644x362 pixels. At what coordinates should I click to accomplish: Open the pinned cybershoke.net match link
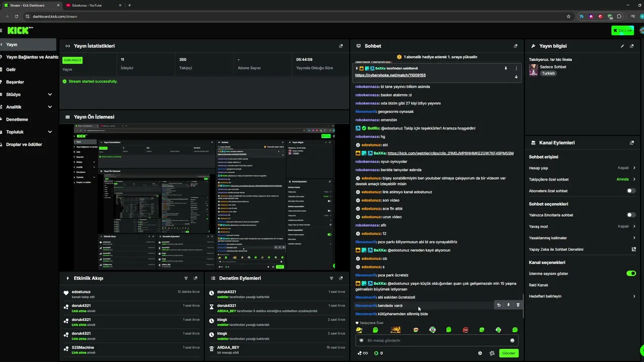coord(390,75)
